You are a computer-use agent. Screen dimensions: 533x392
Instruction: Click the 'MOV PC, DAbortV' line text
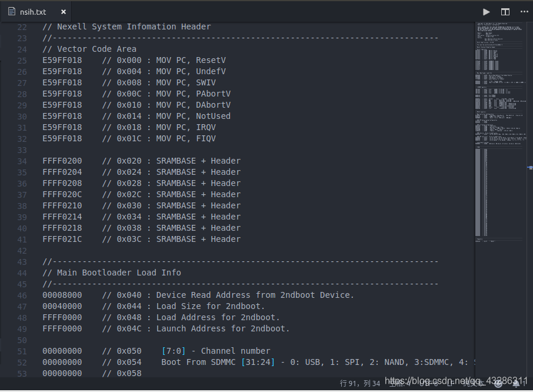194,105
